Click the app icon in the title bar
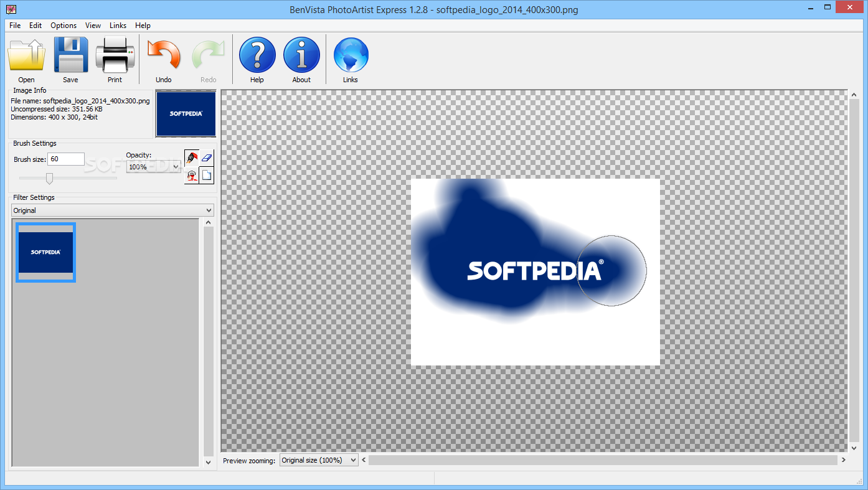The image size is (868, 490). tap(11, 9)
